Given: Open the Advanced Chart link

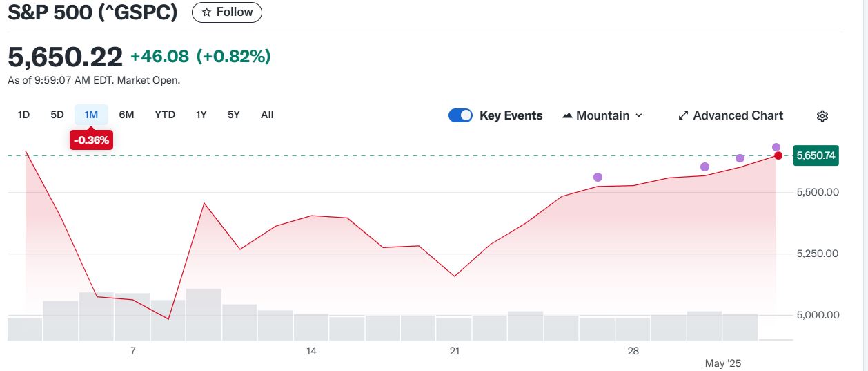Looking at the screenshot, I should pos(738,115).
